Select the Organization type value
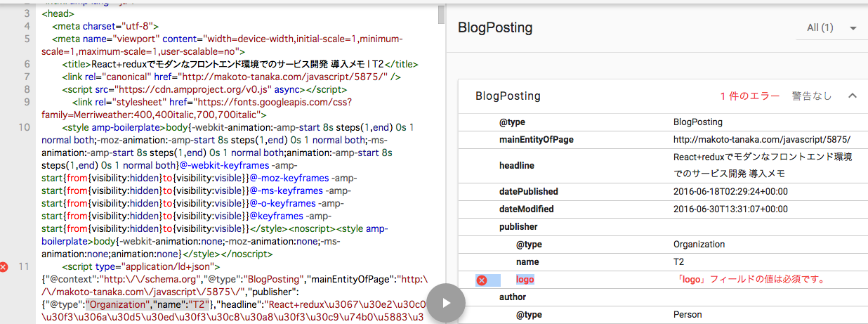This screenshot has width=868, height=324. (x=699, y=245)
